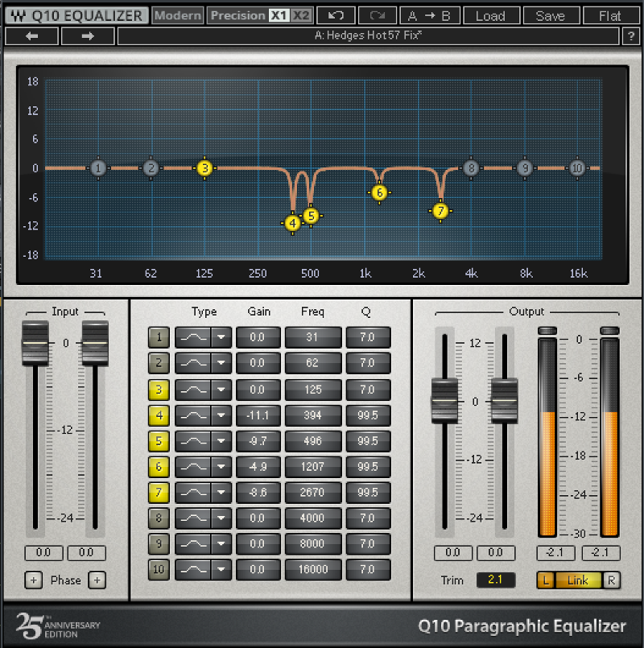Click band 6 frequency field showing 1207
The image size is (644, 648).
point(313,467)
